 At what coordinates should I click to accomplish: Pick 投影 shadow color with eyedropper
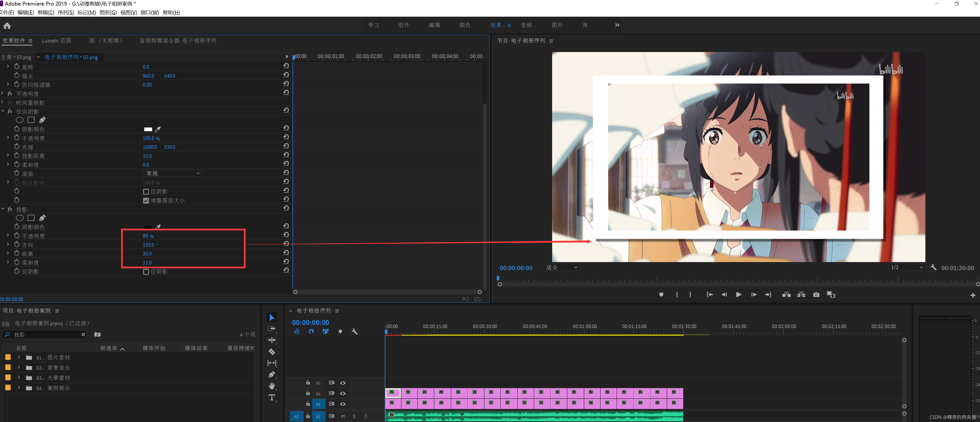[158, 227]
